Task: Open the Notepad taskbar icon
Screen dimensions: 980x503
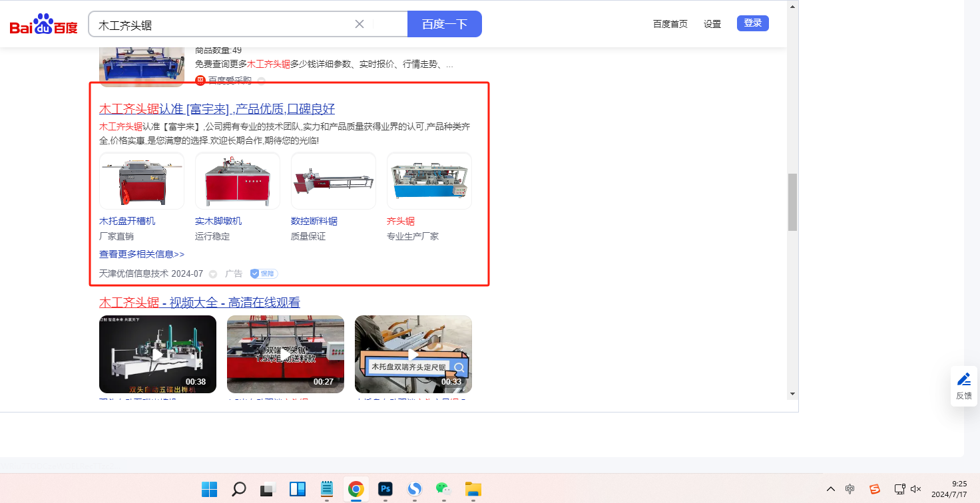Action: pyautogui.click(x=327, y=489)
